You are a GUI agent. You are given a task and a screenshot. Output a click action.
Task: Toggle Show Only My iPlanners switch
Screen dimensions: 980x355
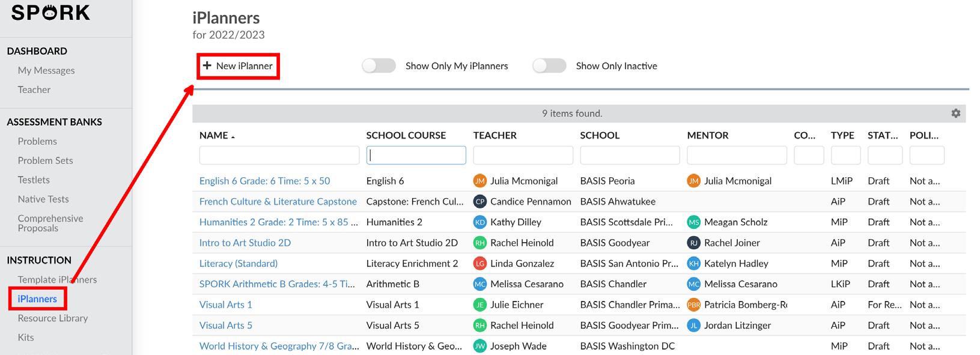tap(379, 65)
